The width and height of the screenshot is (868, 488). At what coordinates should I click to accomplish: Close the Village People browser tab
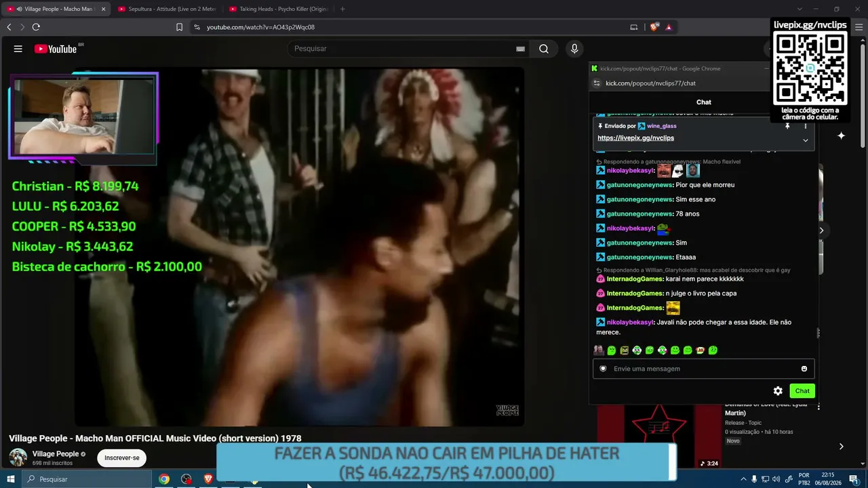pos(103,9)
